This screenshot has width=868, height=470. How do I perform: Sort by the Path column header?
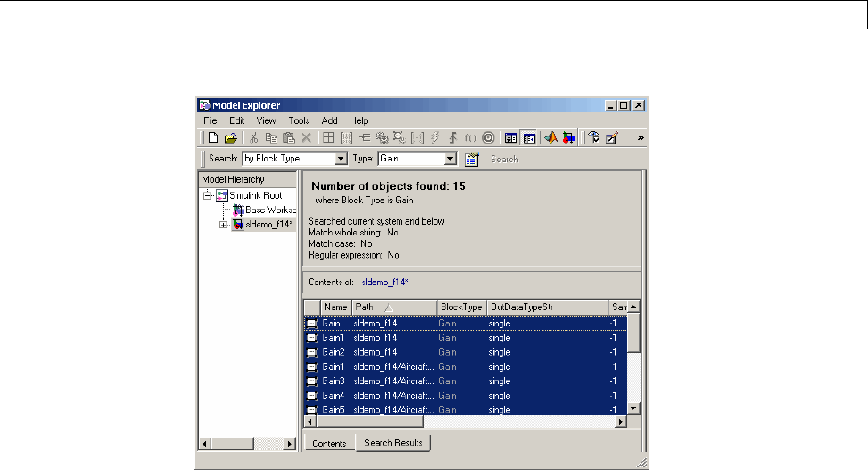394,308
